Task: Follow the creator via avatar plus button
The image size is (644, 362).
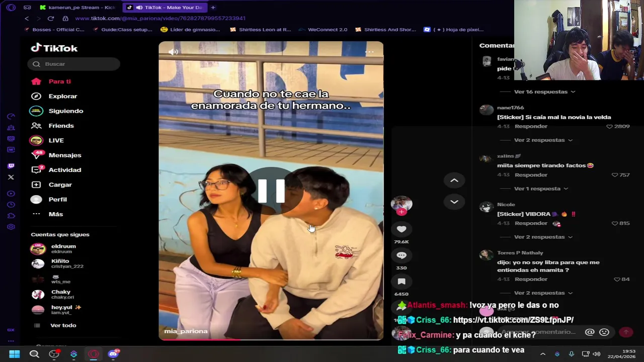Action: click(x=401, y=212)
